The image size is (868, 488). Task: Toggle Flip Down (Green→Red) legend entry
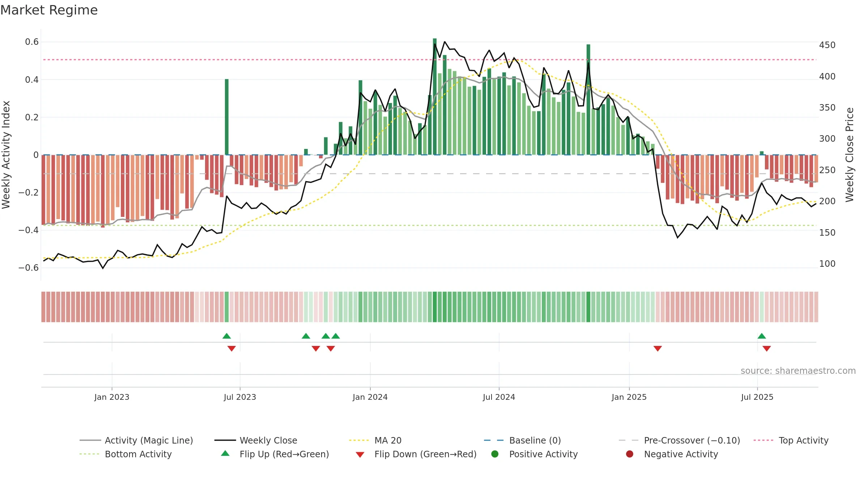pyautogui.click(x=416, y=454)
